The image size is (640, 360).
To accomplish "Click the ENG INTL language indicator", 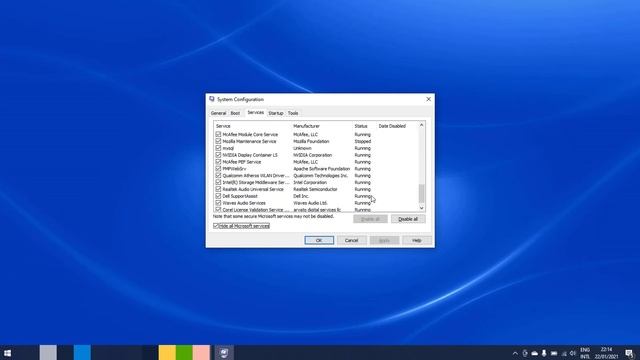I will tap(585, 353).
